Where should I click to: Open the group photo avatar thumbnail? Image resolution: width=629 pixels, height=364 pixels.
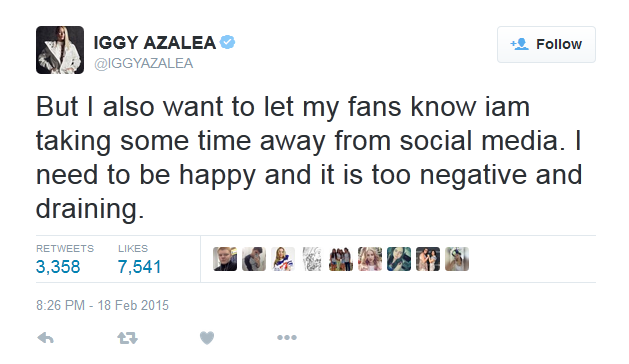tap(341, 259)
